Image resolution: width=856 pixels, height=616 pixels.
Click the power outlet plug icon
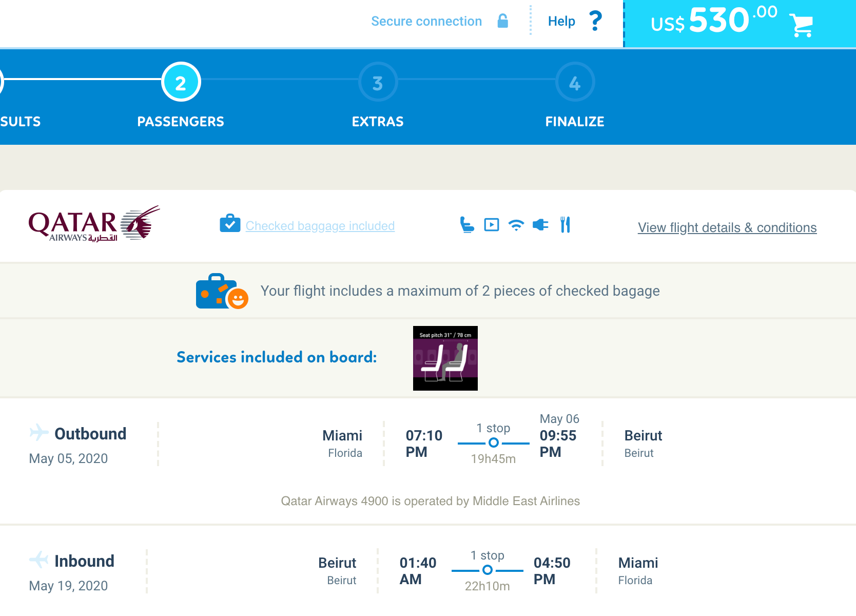[540, 225]
